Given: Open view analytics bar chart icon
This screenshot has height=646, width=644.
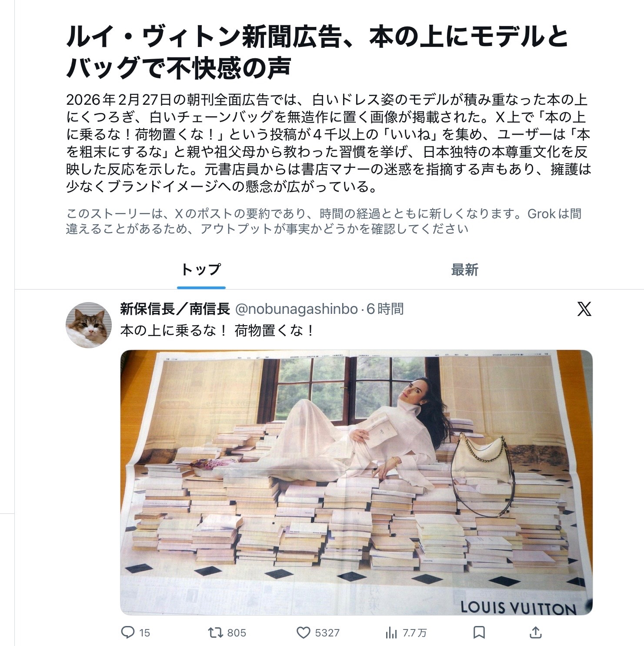Looking at the screenshot, I should [391, 633].
